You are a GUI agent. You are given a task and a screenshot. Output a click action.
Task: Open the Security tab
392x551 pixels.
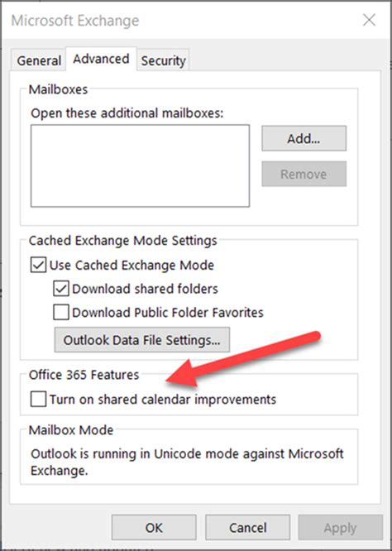[x=164, y=60]
